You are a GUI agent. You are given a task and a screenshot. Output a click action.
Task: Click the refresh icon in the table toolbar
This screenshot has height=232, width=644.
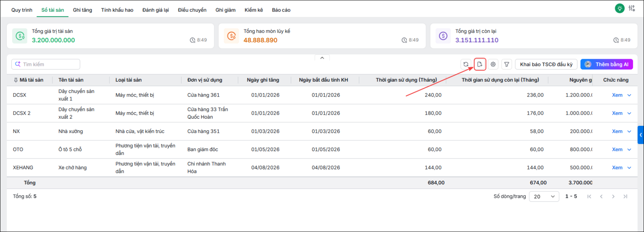[466, 64]
